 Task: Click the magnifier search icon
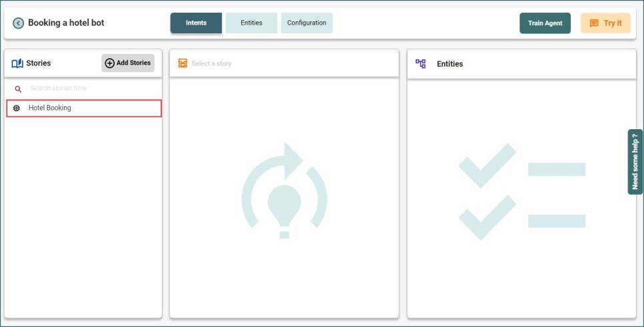(x=18, y=89)
